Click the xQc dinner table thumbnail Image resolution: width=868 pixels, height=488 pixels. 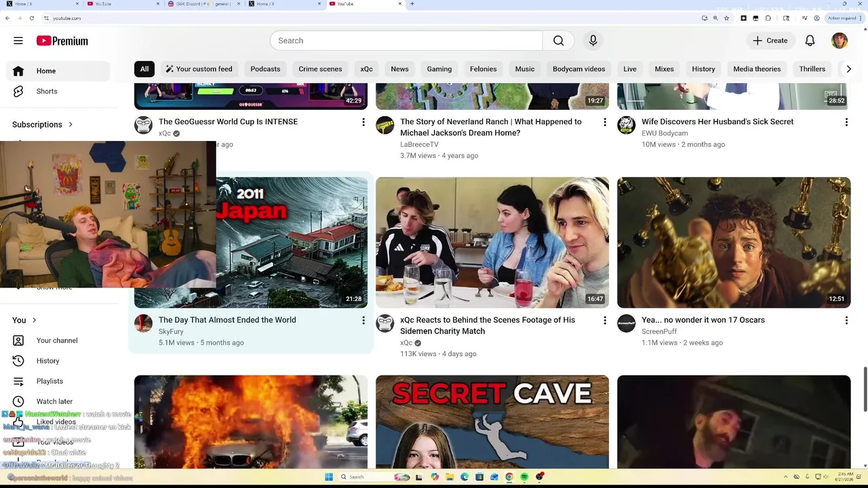492,243
